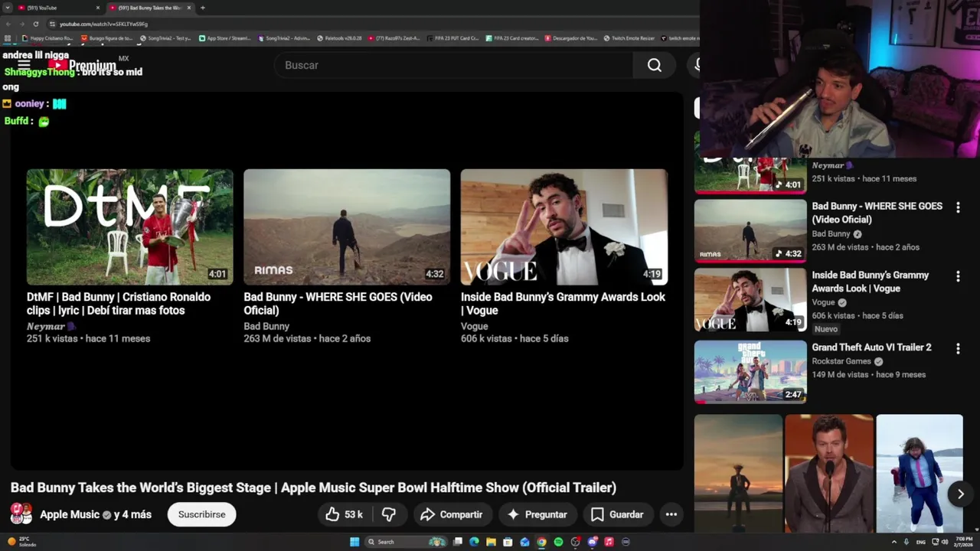Click the Task View taskbar icon
Viewport: 980px width, 551px height.
point(457,542)
